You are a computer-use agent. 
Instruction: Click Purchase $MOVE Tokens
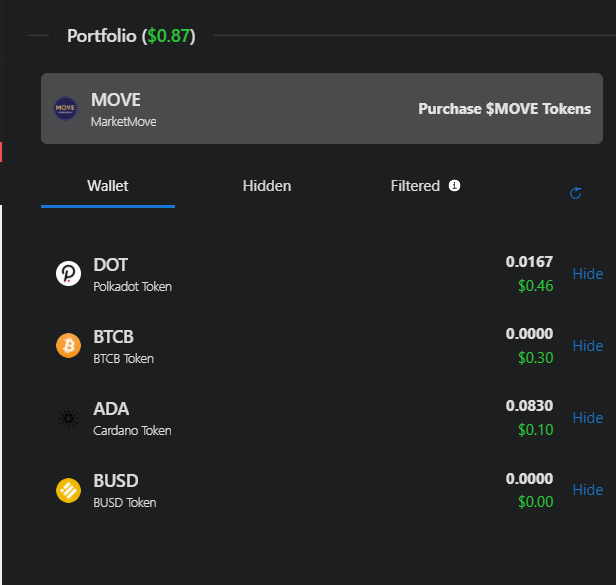pos(504,109)
